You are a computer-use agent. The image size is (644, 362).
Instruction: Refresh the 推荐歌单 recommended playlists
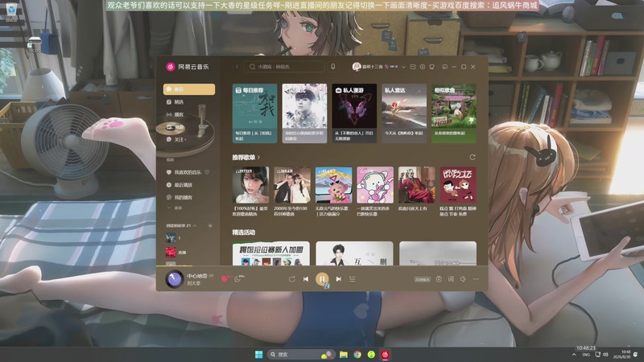tap(473, 157)
